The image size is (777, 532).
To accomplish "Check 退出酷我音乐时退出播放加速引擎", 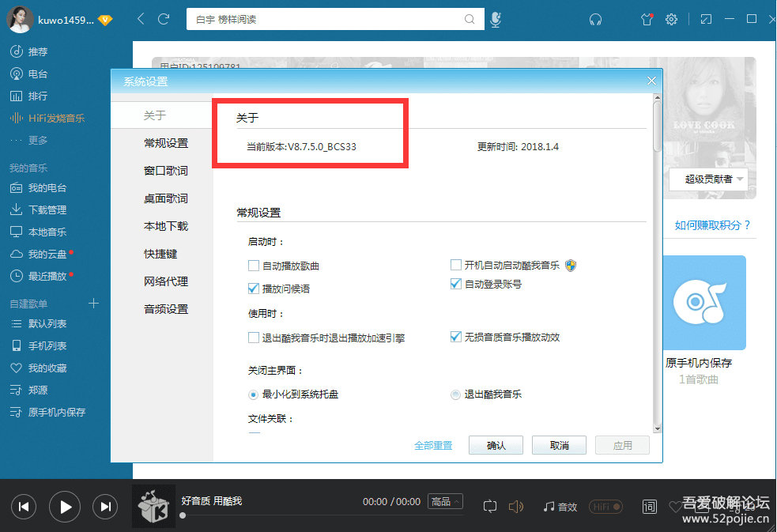I will click(254, 338).
